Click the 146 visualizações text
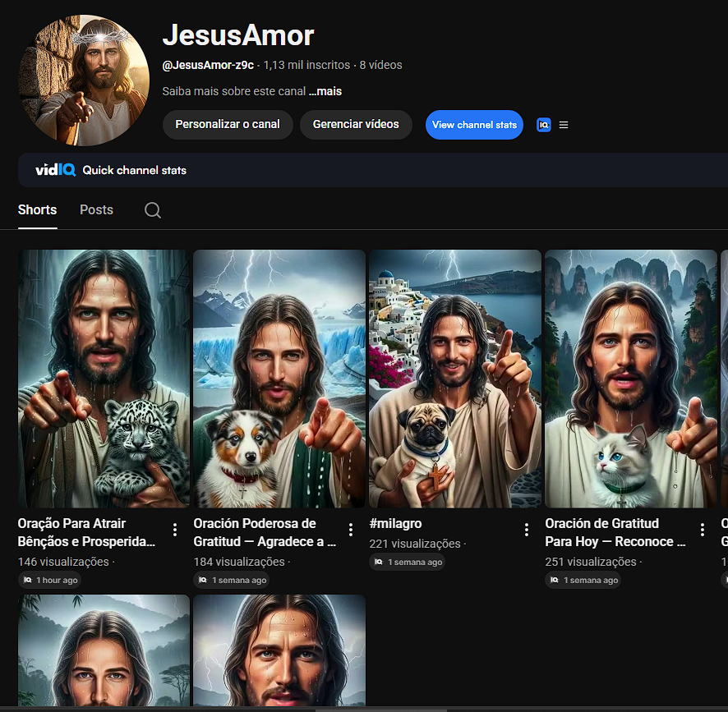 pyautogui.click(x=63, y=562)
